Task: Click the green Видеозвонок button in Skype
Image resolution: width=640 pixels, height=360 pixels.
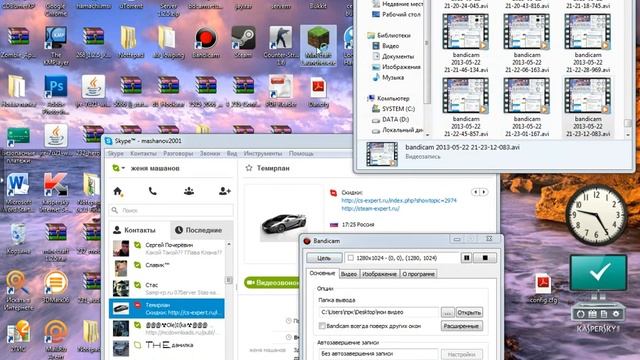Action: coord(272,282)
